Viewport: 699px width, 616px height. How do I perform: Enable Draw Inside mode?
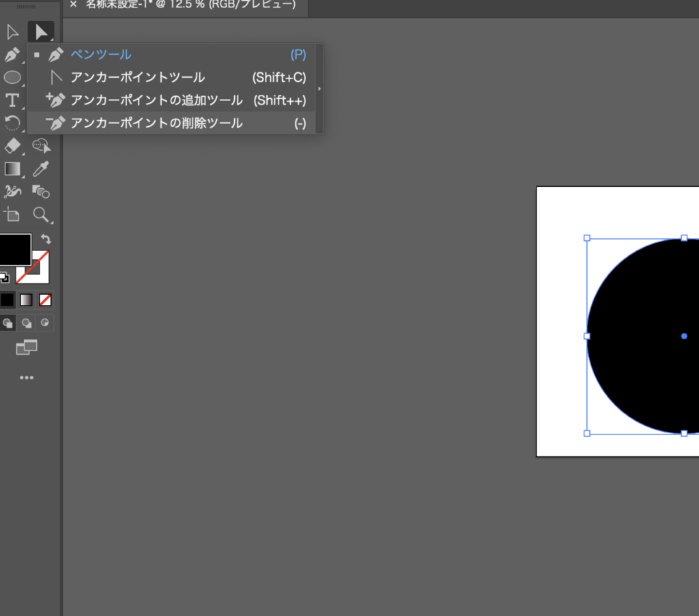click(45, 323)
